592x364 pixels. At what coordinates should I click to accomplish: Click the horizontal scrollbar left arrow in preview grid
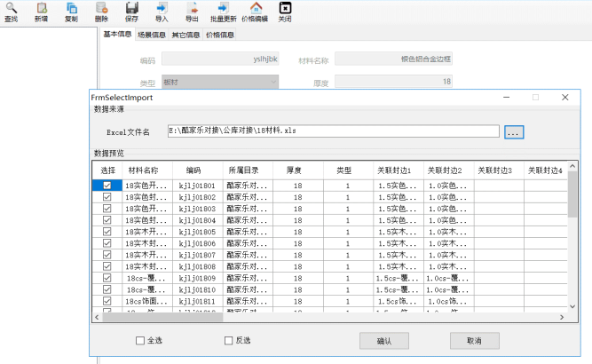[x=97, y=317]
